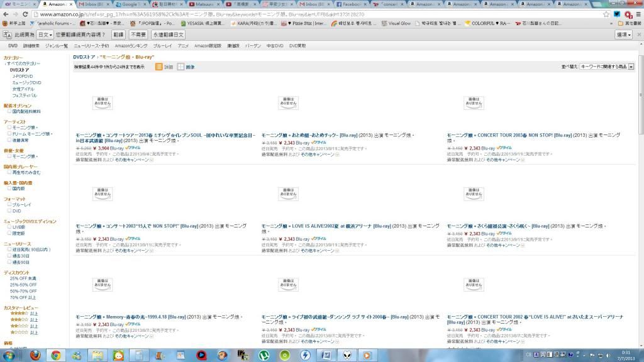Click the lightning bolt app on taskbar
Screen dimensions: 644x362
[x=305, y=356]
